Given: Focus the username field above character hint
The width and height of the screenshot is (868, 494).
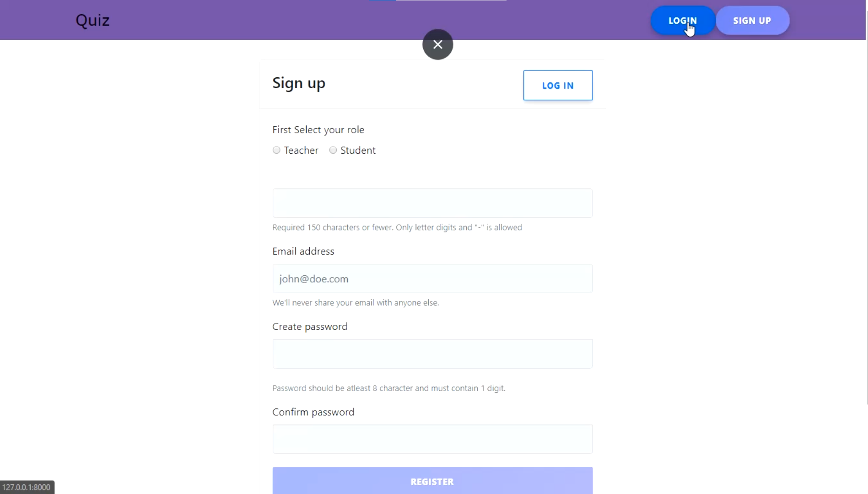Looking at the screenshot, I should coord(432,203).
